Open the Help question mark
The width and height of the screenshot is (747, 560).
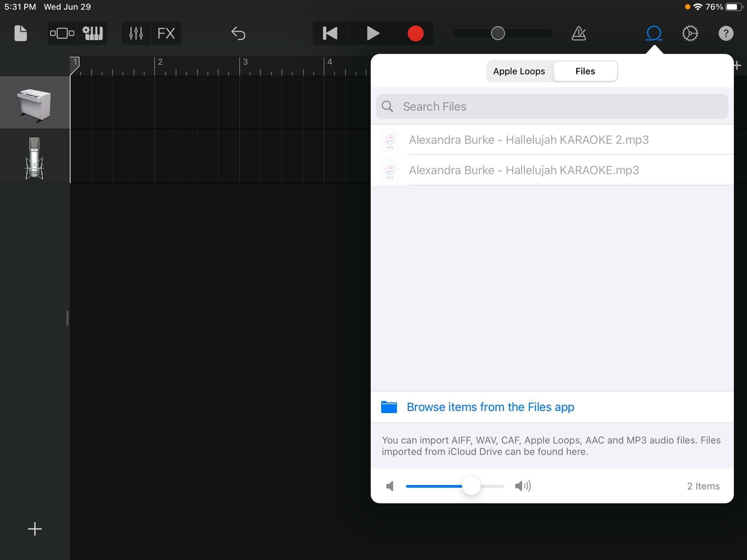[x=726, y=33]
